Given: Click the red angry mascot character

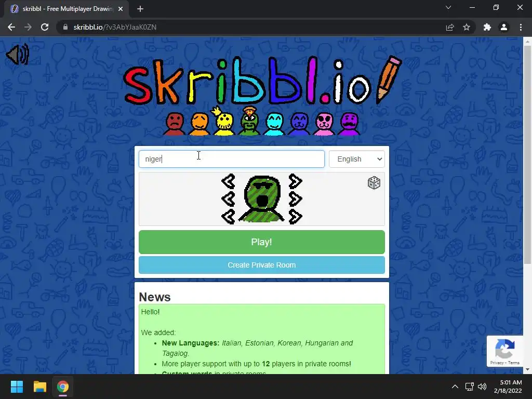Looking at the screenshot, I should pyautogui.click(x=175, y=124).
